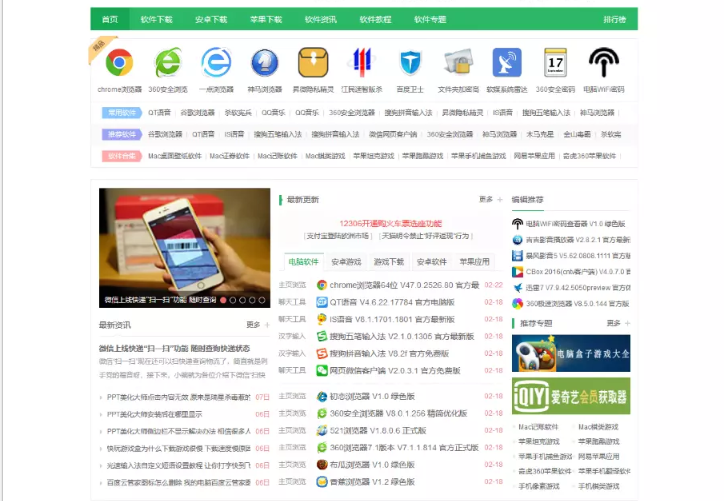Click 聊天工具 category beside QT语音

(292, 302)
